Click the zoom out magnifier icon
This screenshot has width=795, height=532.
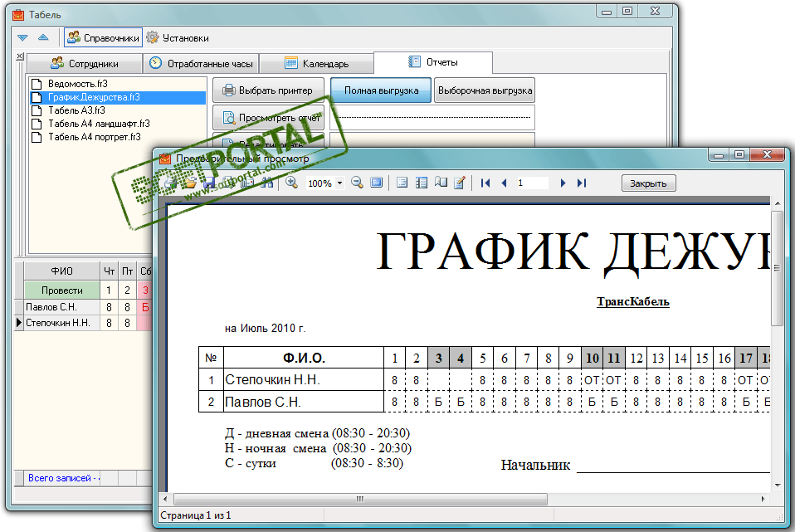click(357, 183)
